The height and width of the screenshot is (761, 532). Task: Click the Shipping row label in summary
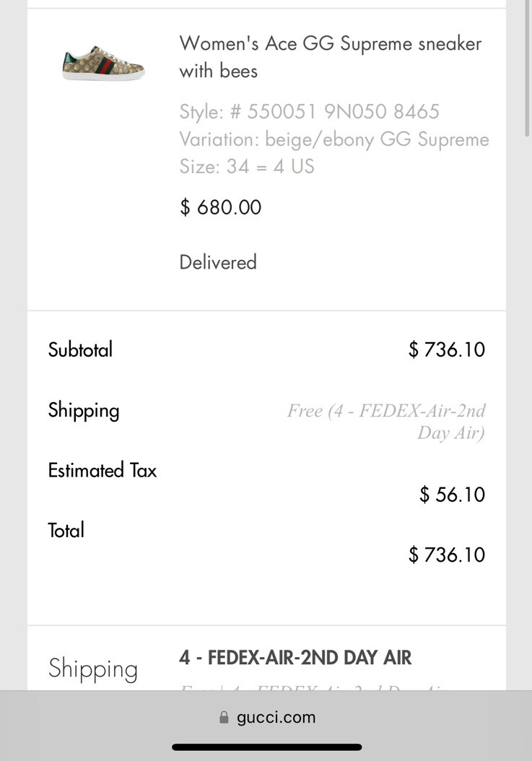[84, 411]
